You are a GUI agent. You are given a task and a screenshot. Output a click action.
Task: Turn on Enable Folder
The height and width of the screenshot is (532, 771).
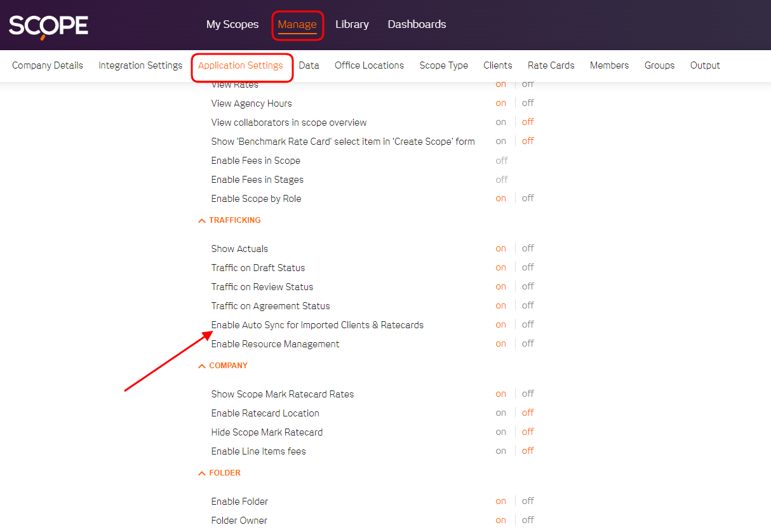(x=501, y=501)
